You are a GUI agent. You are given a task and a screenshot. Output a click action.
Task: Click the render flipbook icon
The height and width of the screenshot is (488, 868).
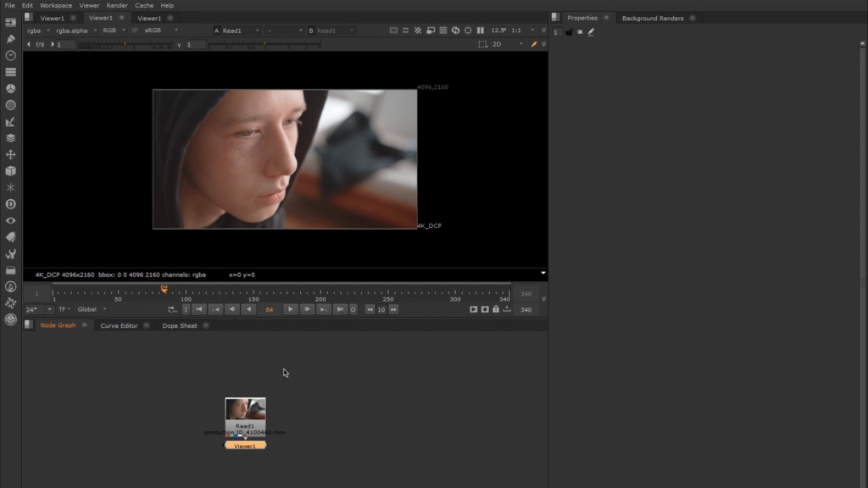(473, 309)
